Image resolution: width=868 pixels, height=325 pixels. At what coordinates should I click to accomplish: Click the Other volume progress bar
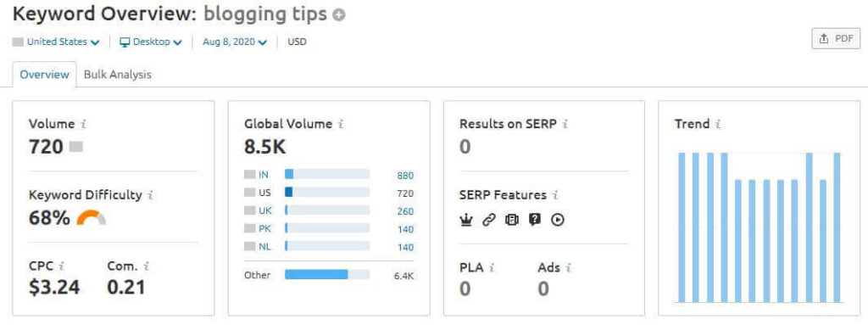(x=327, y=275)
